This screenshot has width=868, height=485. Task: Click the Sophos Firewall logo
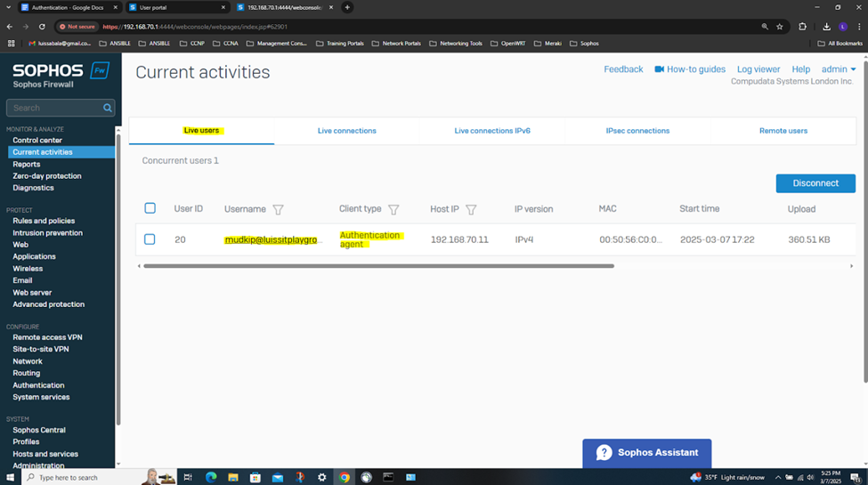click(x=61, y=75)
